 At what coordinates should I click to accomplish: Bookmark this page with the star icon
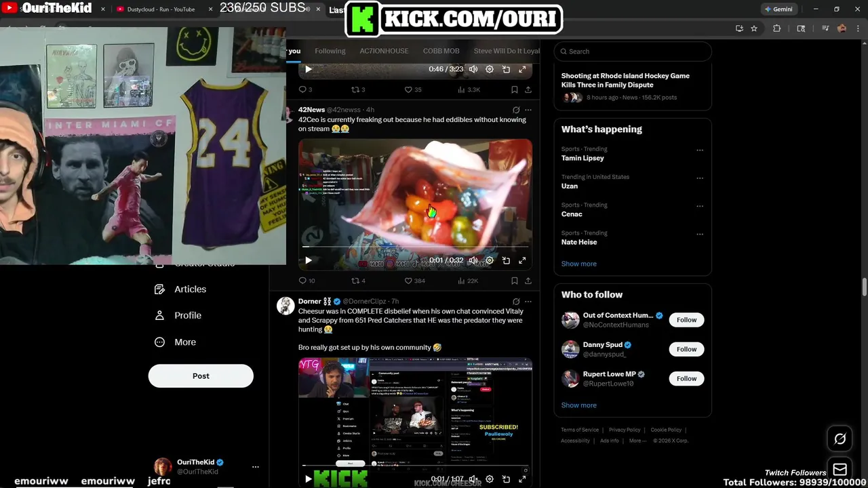pos(754,28)
